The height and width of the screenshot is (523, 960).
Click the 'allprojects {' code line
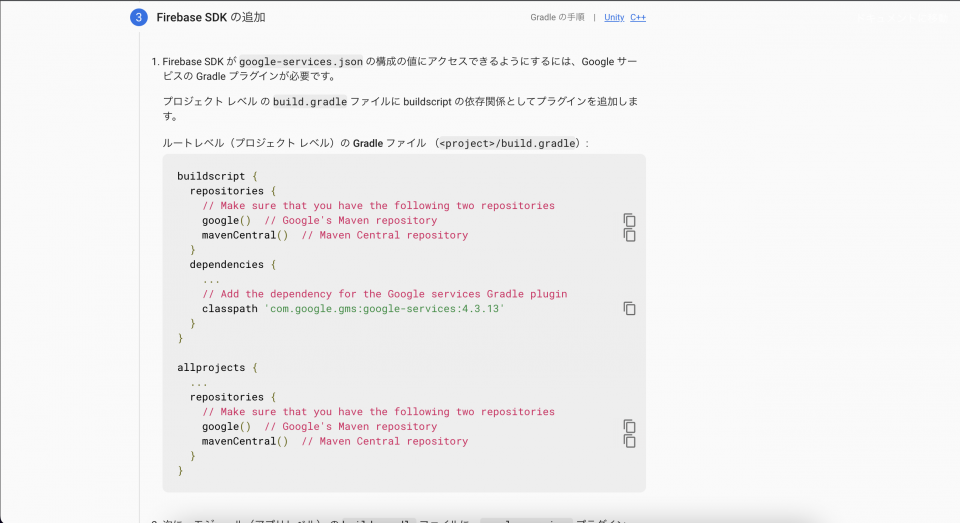click(217, 367)
